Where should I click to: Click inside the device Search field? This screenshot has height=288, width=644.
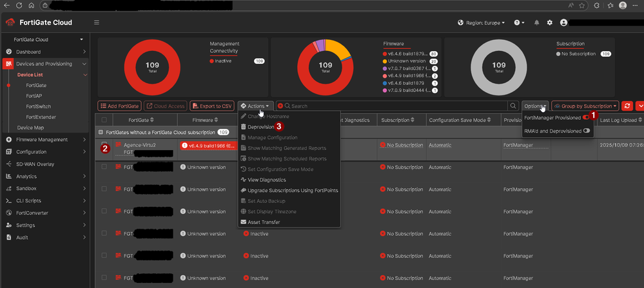pyautogui.click(x=395, y=106)
